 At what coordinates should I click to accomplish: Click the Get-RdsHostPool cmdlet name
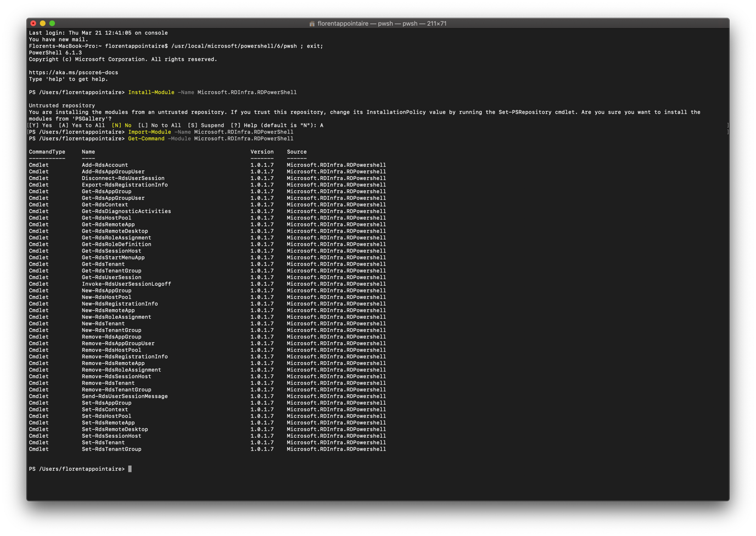tap(107, 218)
